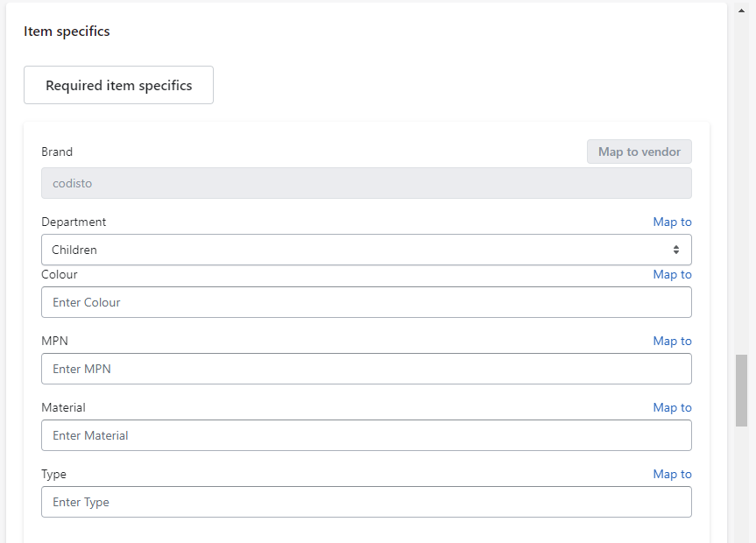
Task: Click Map to link beside MPN
Action: point(672,341)
